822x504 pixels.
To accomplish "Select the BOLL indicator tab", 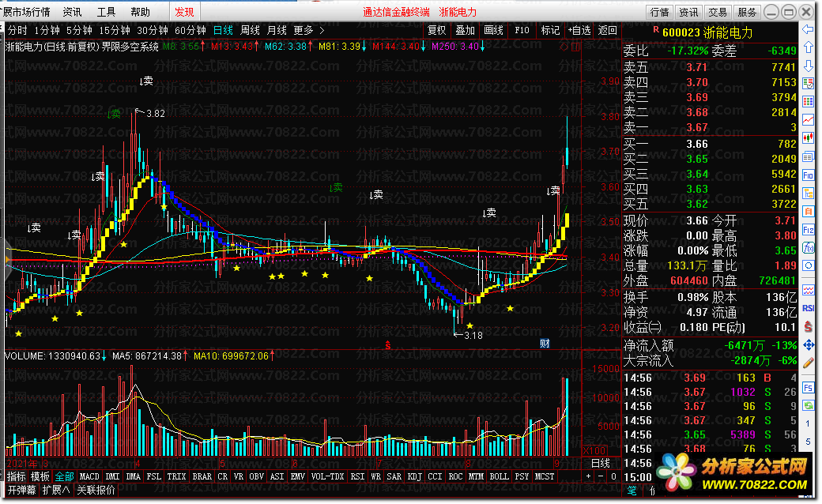I will click(499, 477).
